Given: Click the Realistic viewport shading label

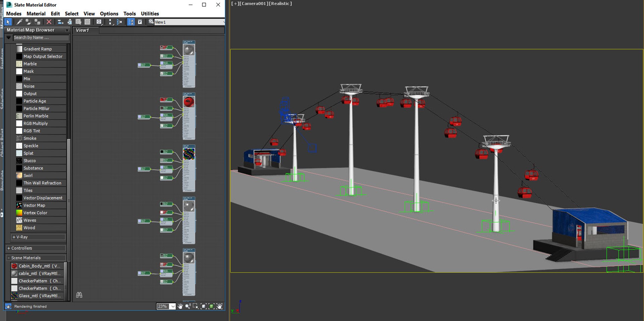Looking at the screenshot, I should coord(280,4).
